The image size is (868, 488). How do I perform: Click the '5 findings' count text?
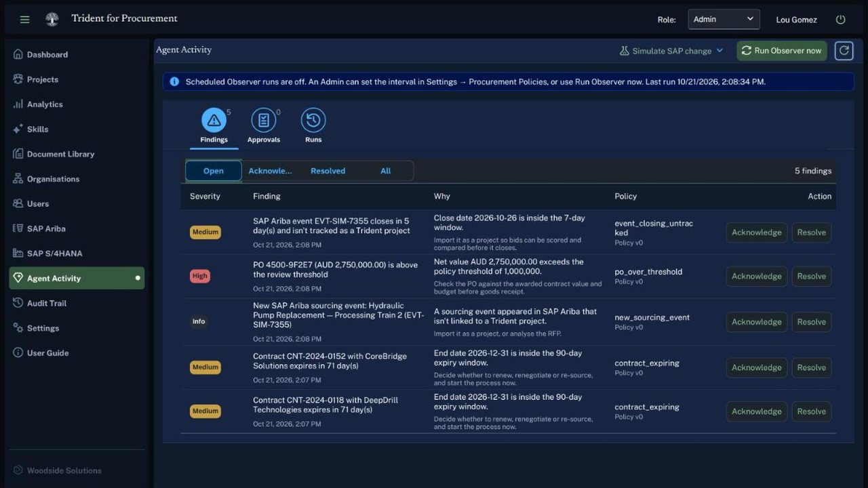(813, 171)
